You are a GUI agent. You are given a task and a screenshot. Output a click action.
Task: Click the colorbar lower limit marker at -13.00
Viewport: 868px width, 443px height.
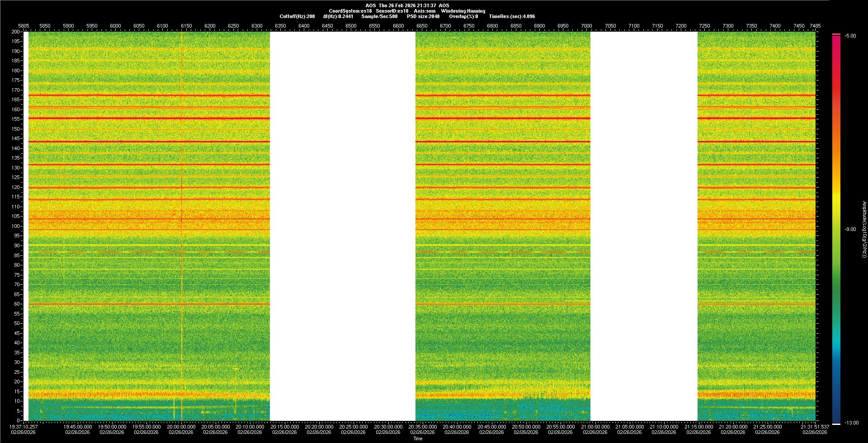pyautogui.click(x=836, y=424)
